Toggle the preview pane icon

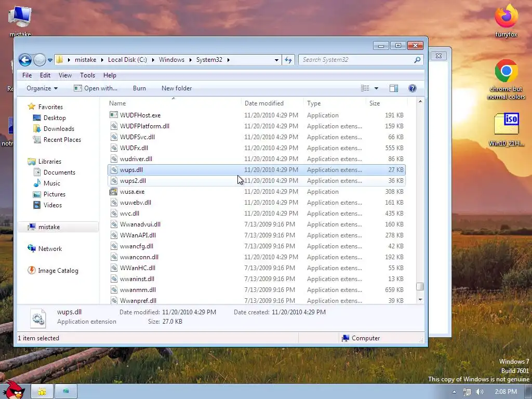coord(394,88)
